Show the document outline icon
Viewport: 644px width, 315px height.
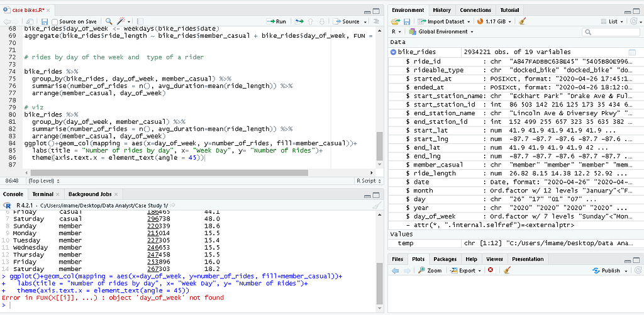376,21
